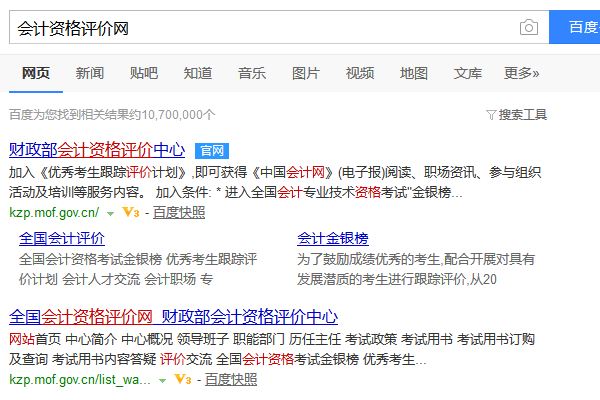The width and height of the screenshot is (600, 400).
Task: Open 百度快照 for kzp.mof.gov.cn/
Action: 179,212
